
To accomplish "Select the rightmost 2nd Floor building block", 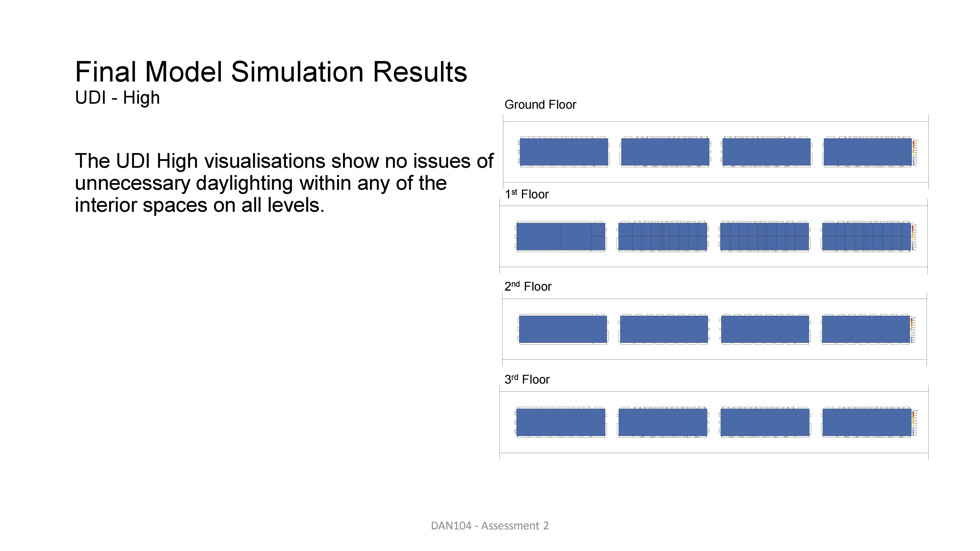I will click(866, 329).
